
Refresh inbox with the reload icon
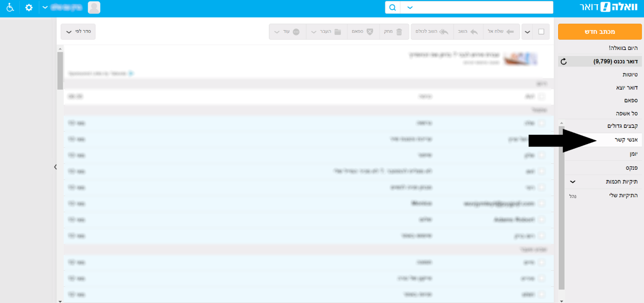click(x=563, y=62)
